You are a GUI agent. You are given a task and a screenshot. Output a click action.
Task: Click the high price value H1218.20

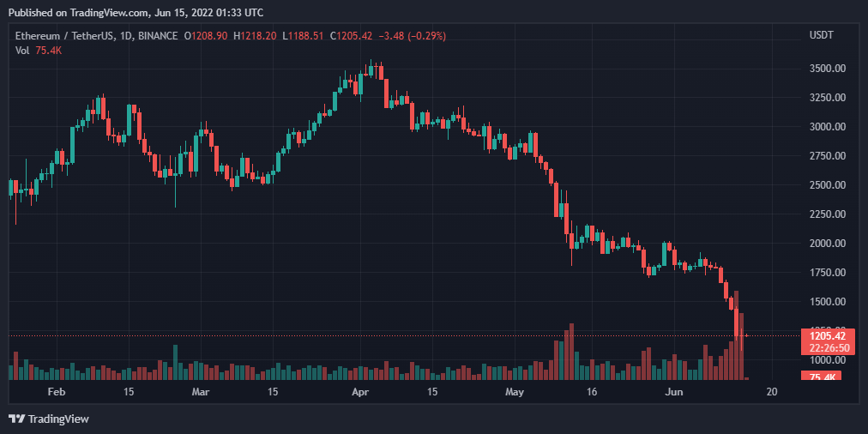click(x=256, y=36)
